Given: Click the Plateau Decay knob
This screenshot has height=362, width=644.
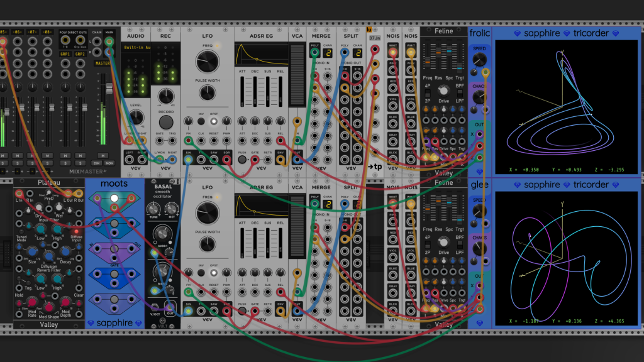Looking at the screenshot, I should pos(65,251).
